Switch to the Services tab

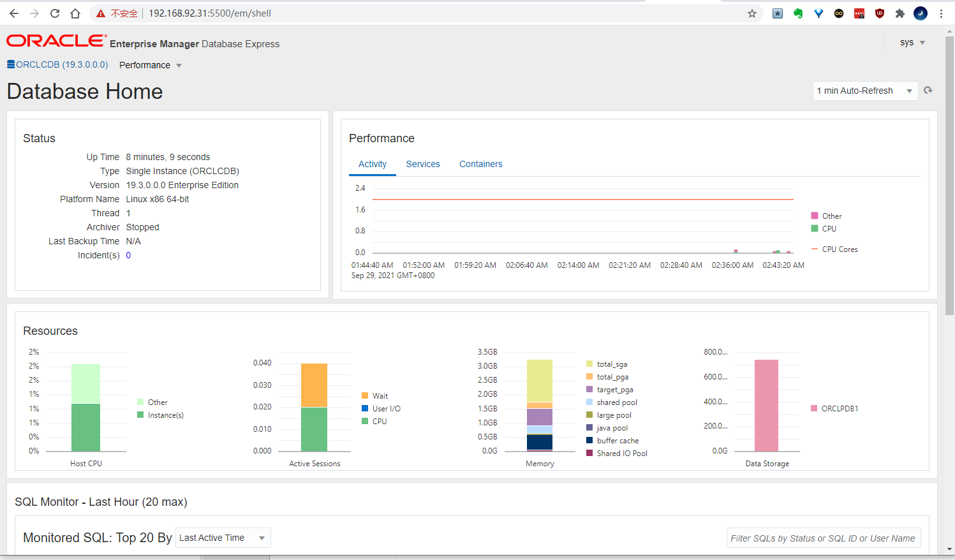423,164
